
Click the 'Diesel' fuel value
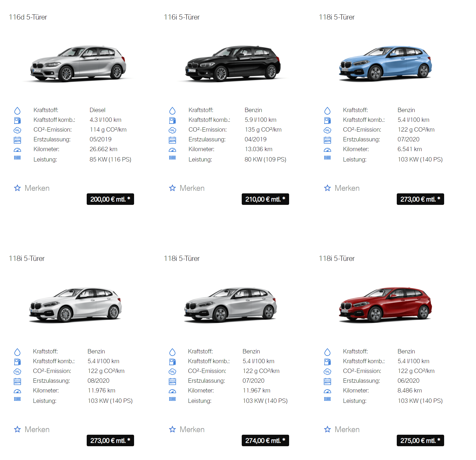point(97,110)
